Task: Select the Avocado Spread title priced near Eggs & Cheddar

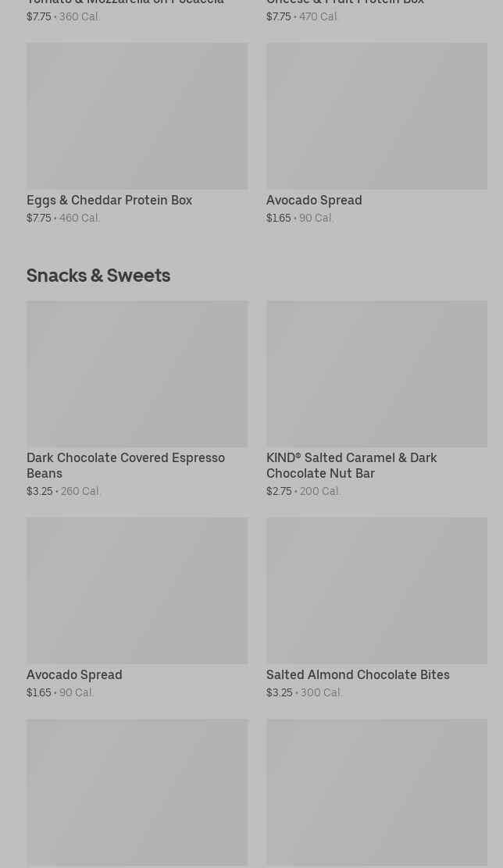Action: pyautogui.click(x=314, y=200)
